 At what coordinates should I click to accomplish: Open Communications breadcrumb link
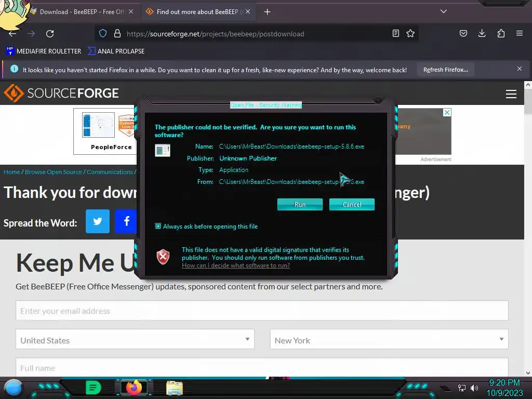click(110, 171)
